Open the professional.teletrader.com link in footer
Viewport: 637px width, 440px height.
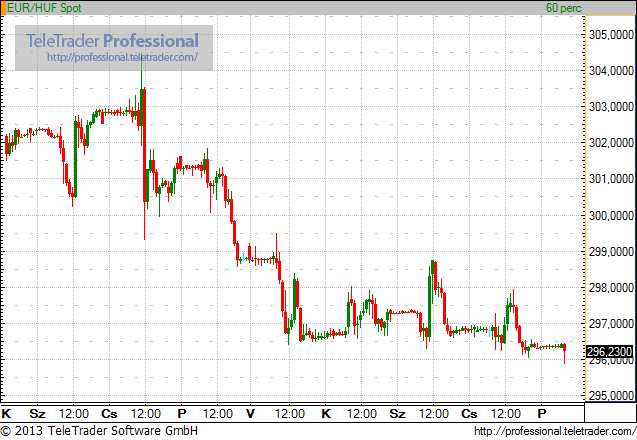pos(555,431)
